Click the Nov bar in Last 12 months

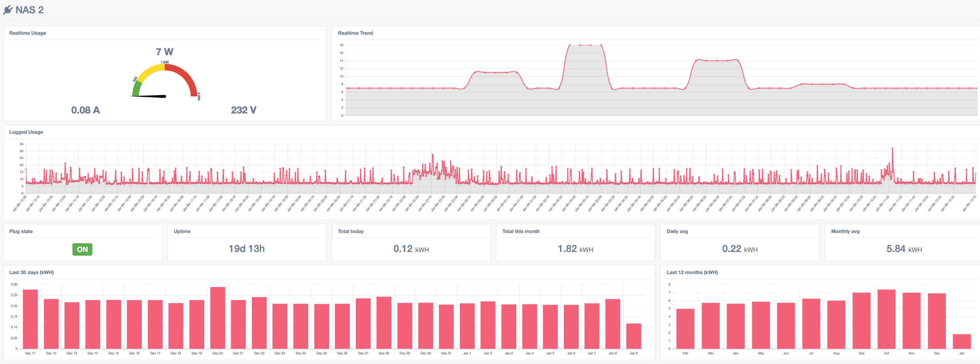[912, 321]
